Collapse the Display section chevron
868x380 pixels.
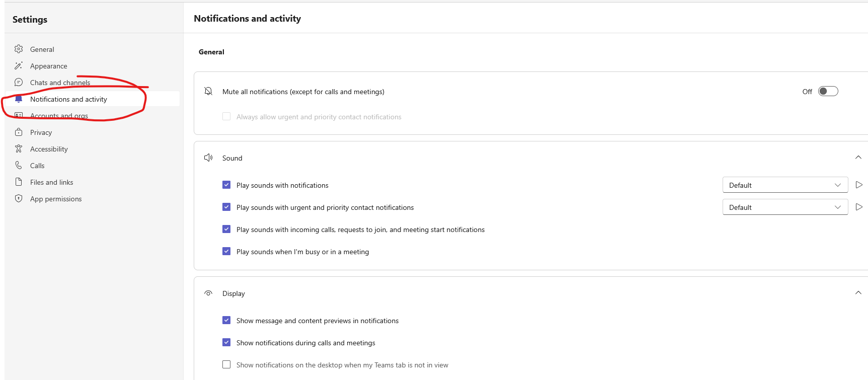(858, 292)
